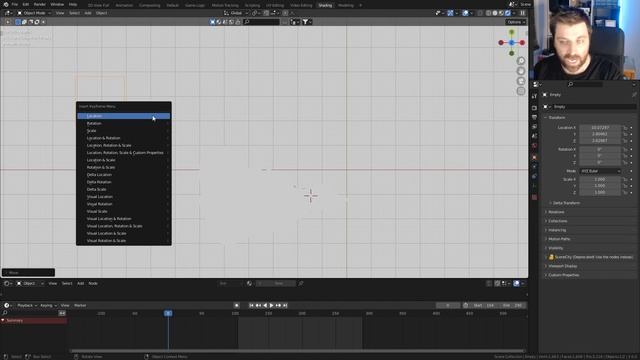This screenshot has height=360, width=640.
Task: Expand the Motion Paths panel
Action: click(x=559, y=239)
